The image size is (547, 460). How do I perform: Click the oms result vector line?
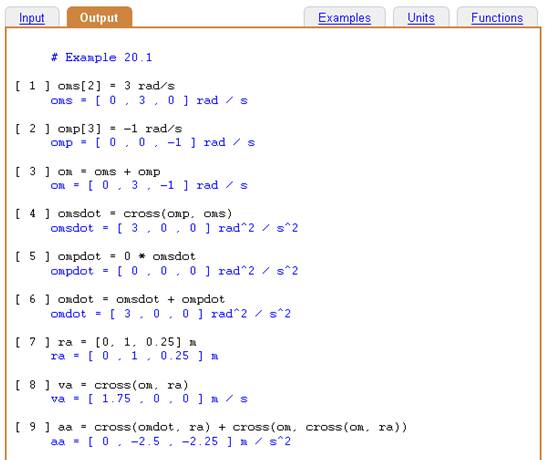(149, 100)
